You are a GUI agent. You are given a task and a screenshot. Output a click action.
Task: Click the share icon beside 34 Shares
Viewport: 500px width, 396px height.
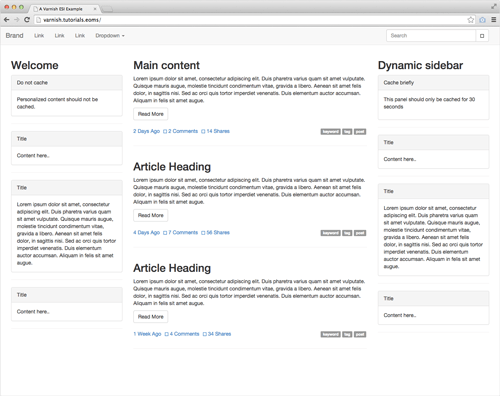coord(205,334)
